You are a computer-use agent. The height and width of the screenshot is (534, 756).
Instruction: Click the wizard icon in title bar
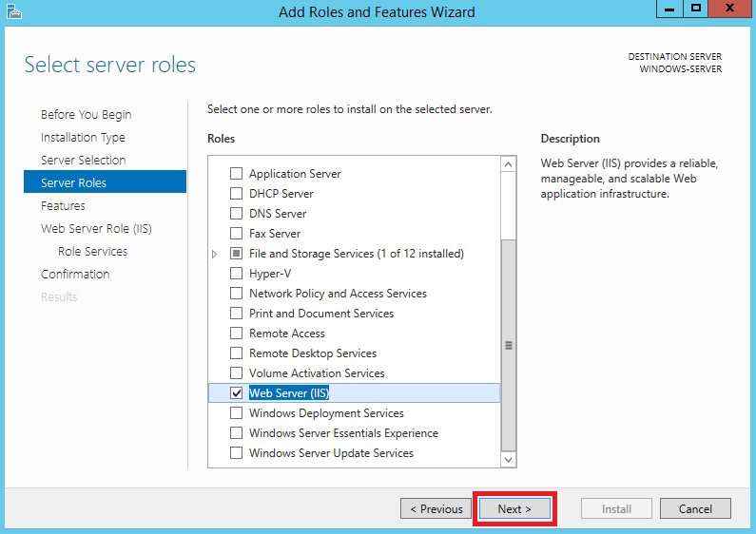pyautogui.click(x=14, y=11)
